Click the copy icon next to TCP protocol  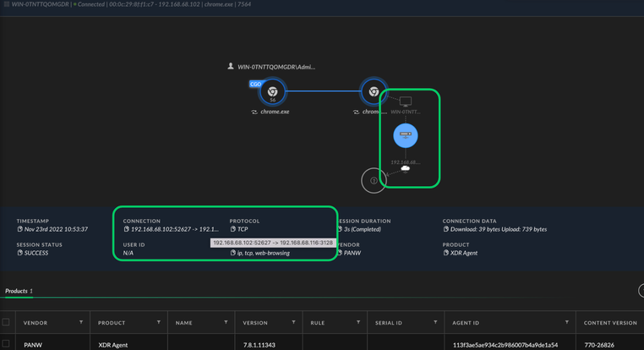coord(233,229)
